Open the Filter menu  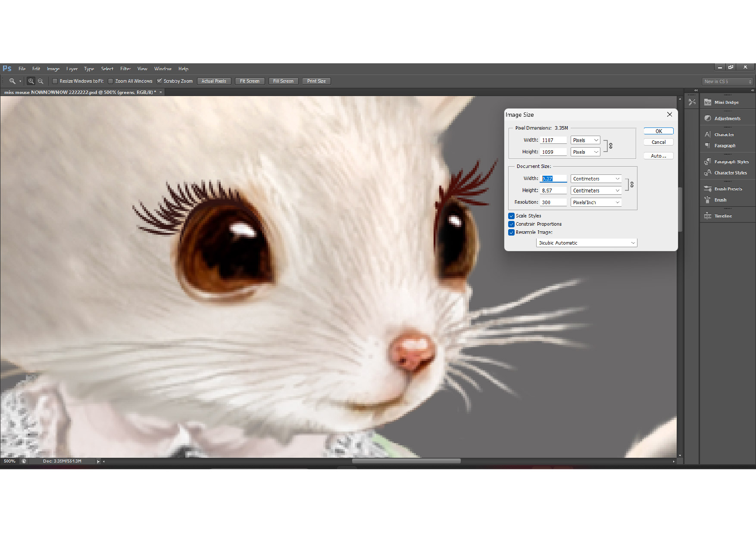click(x=125, y=69)
